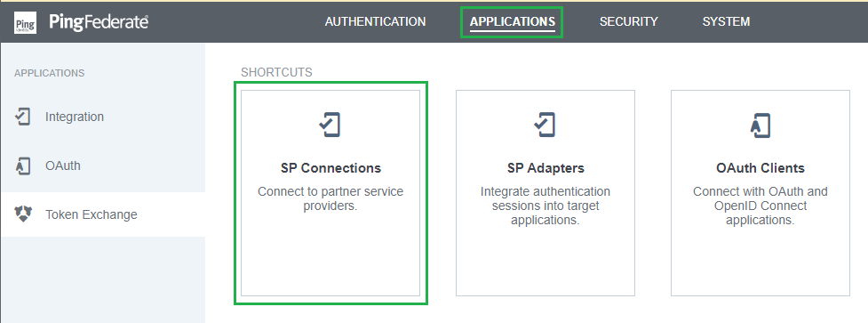Open the SP Adapters title link
Image resolution: width=868 pixels, height=323 pixels.
point(545,168)
